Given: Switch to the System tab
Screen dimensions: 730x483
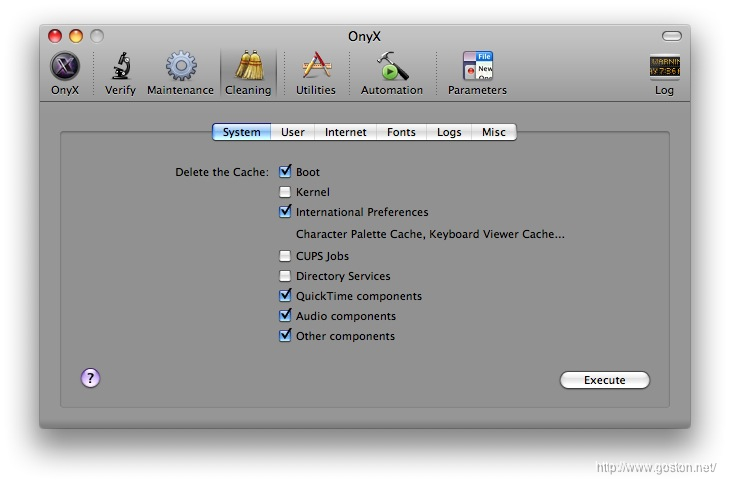Looking at the screenshot, I should (x=242, y=132).
